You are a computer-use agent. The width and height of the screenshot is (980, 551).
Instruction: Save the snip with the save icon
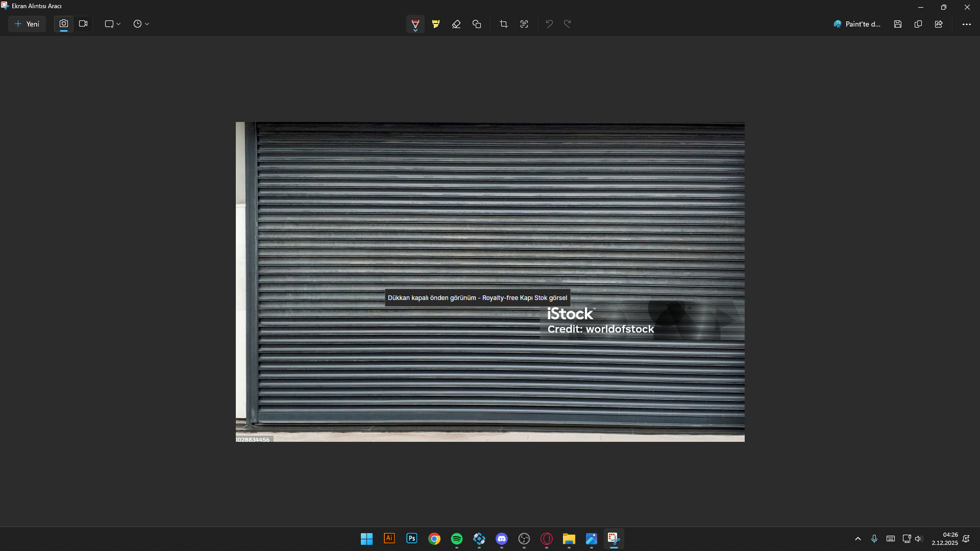(x=898, y=24)
